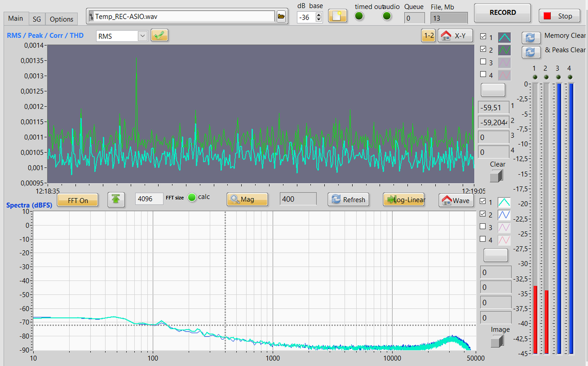The image size is (588, 366).
Task: Enable channel 3 checkbox in RMS graph
Action: pos(484,62)
